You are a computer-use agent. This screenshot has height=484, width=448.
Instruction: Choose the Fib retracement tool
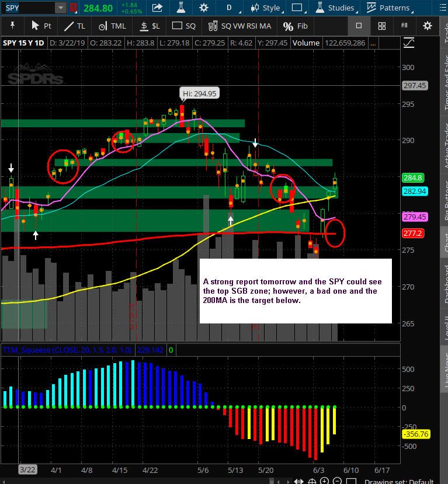coord(296,26)
